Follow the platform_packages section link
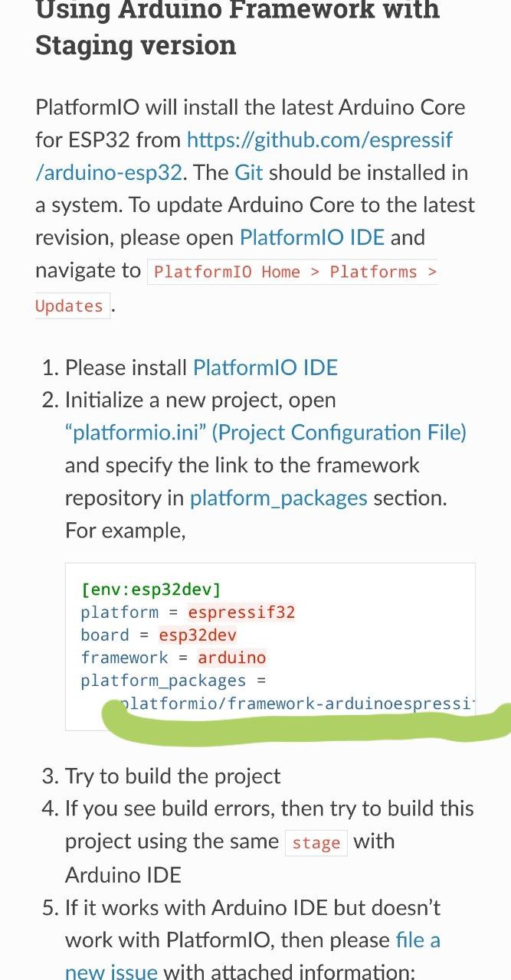Viewport: 511px width, 980px height. tap(279, 498)
